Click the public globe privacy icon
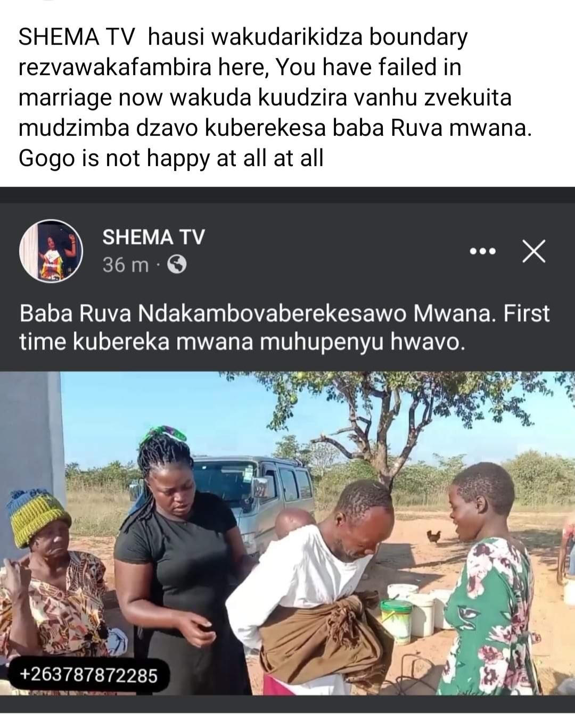This screenshot has height=728, width=575. 177,264
